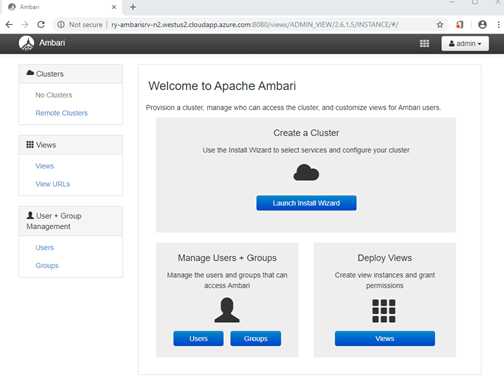Click the browser forward arrow
Screen dimensions: 504x383
(x=25, y=25)
